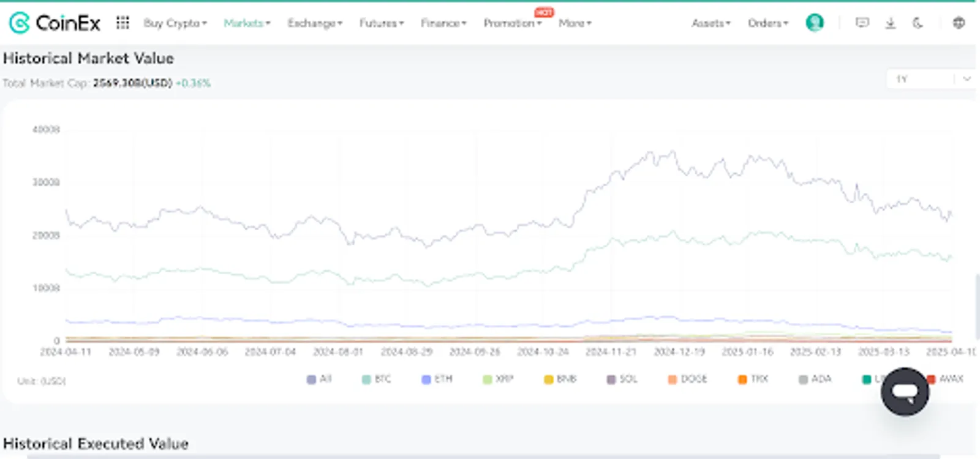Click the Historical Executed Value heading
The width and height of the screenshot is (980, 459).
coord(96,443)
